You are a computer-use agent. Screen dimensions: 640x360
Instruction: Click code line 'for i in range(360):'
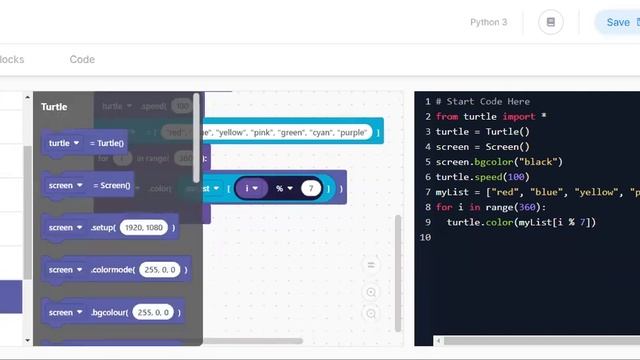coord(491,207)
